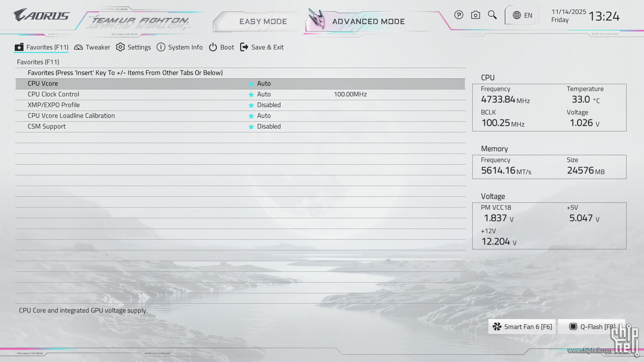
Task: Click the globe language icon
Action: pyautogui.click(x=517, y=15)
